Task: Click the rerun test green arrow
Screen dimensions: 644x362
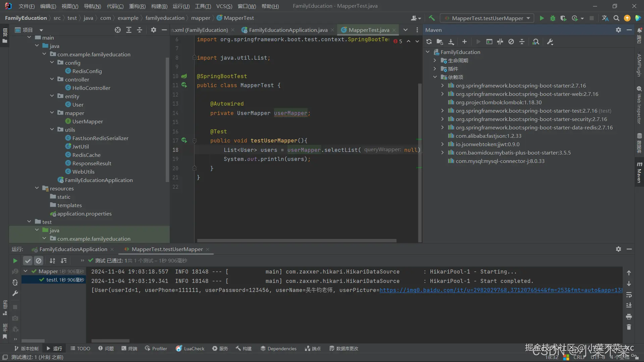Action: tap(15, 260)
